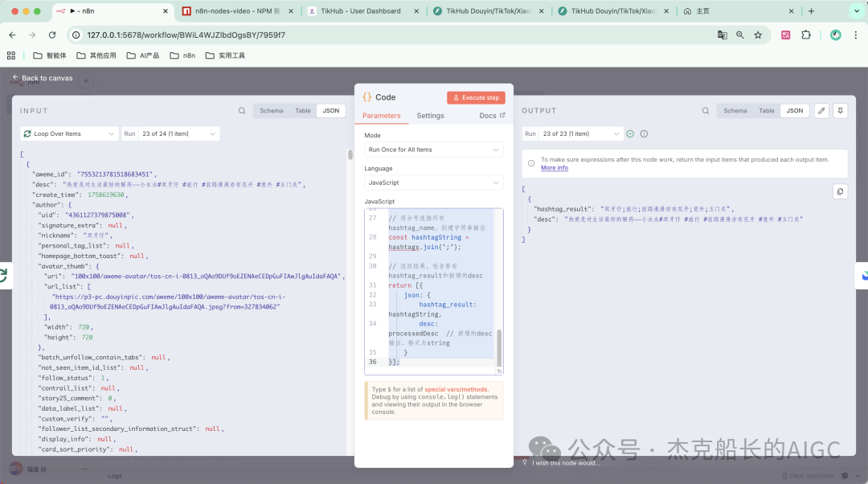The image size is (868, 484).
Task: Open Loop Over Items node dropdown
Action: (69, 134)
